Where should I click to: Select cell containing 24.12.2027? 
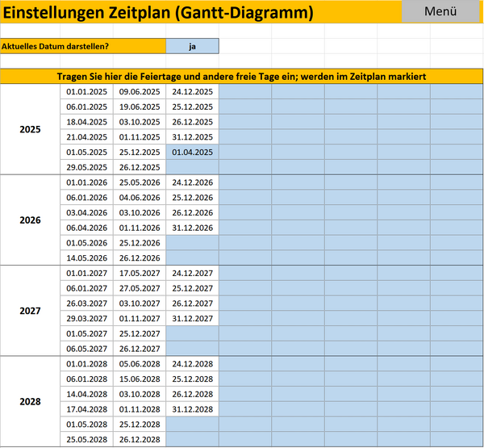click(x=193, y=274)
